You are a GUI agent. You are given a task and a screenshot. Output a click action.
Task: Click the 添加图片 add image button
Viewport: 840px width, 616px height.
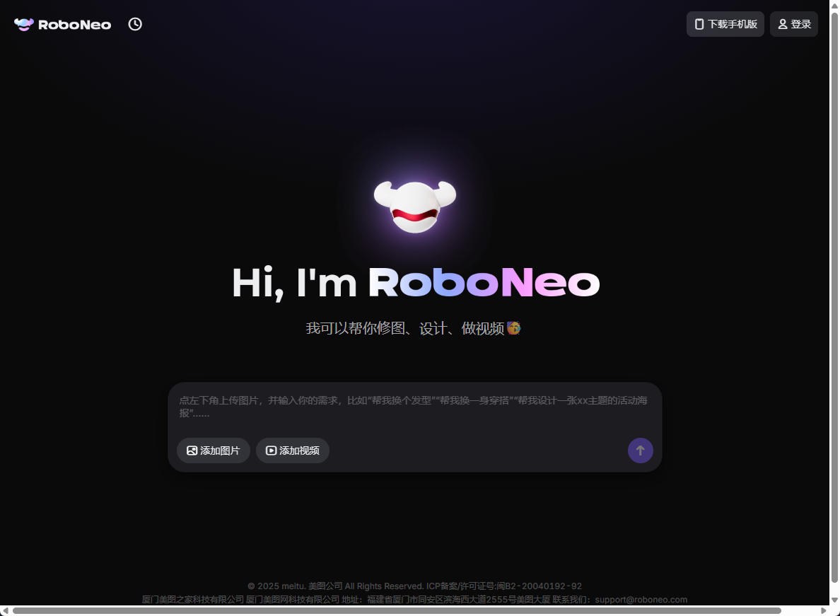coord(214,451)
